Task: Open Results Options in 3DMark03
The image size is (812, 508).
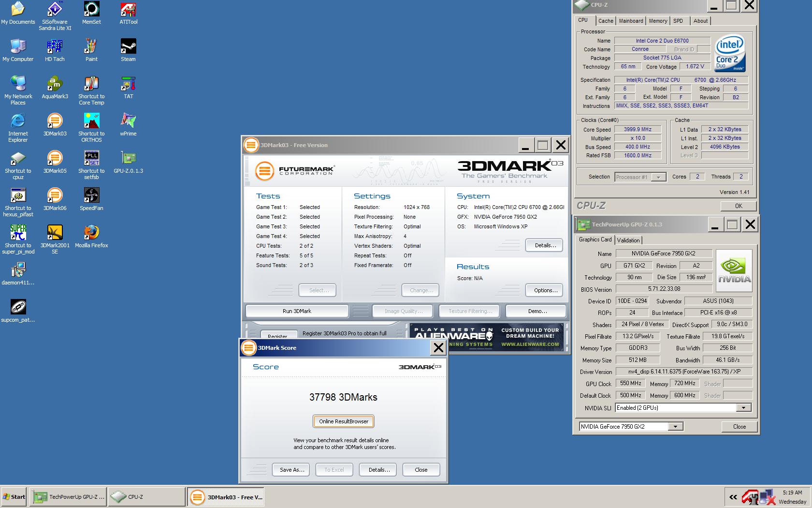Action: (x=545, y=290)
